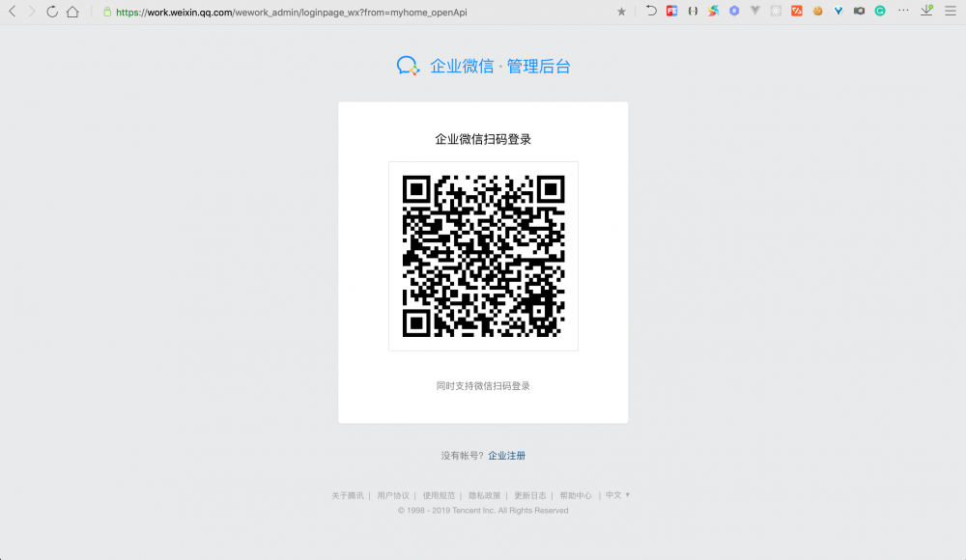
Task: Click the colorful pinwheel extension icon
Action: click(714, 11)
